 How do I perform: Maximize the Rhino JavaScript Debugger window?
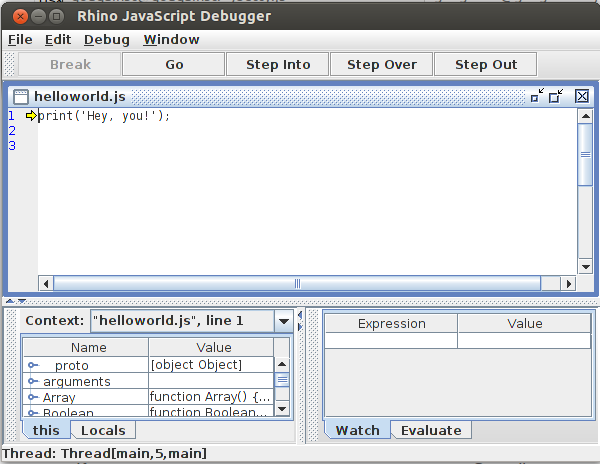[57, 16]
